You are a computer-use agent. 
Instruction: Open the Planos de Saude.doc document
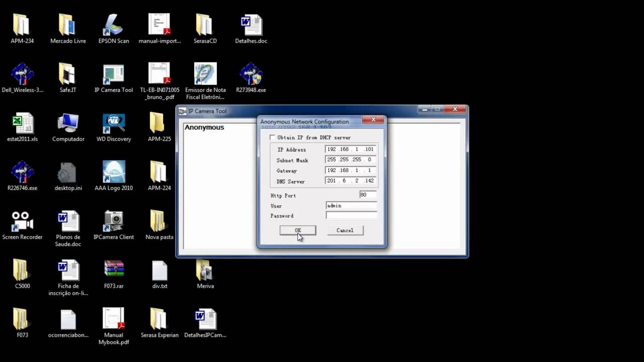coord(68,221)
